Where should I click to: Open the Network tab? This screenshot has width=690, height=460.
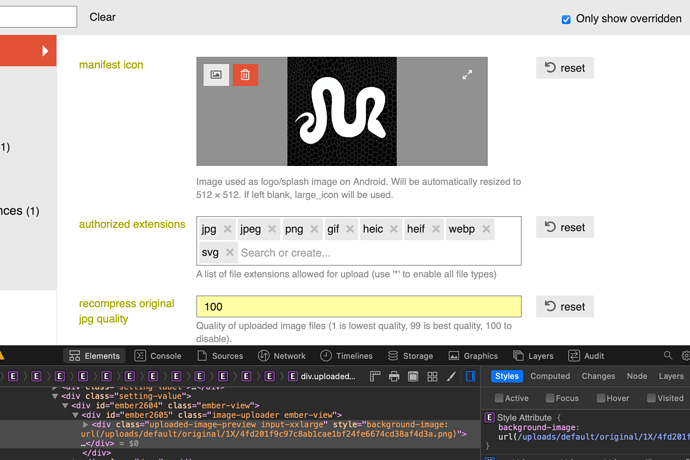(282, 356)
